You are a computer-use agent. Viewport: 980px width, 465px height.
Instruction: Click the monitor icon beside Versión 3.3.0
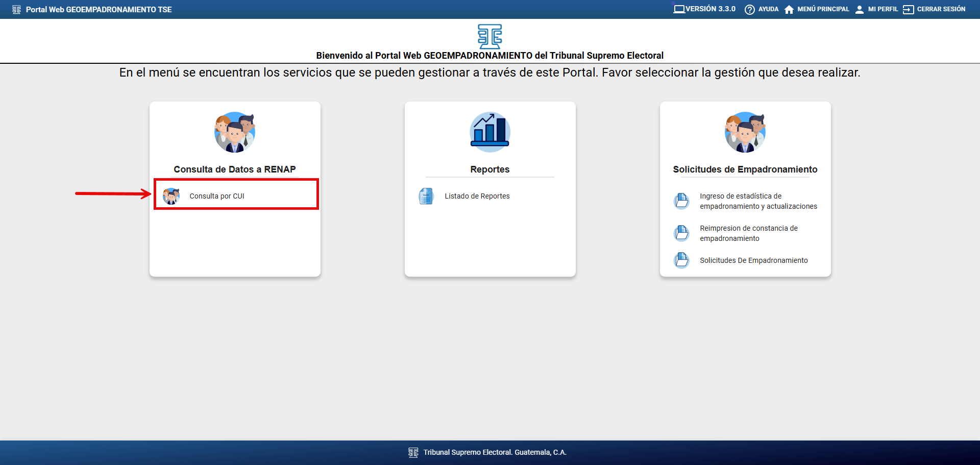click(679, 9)
